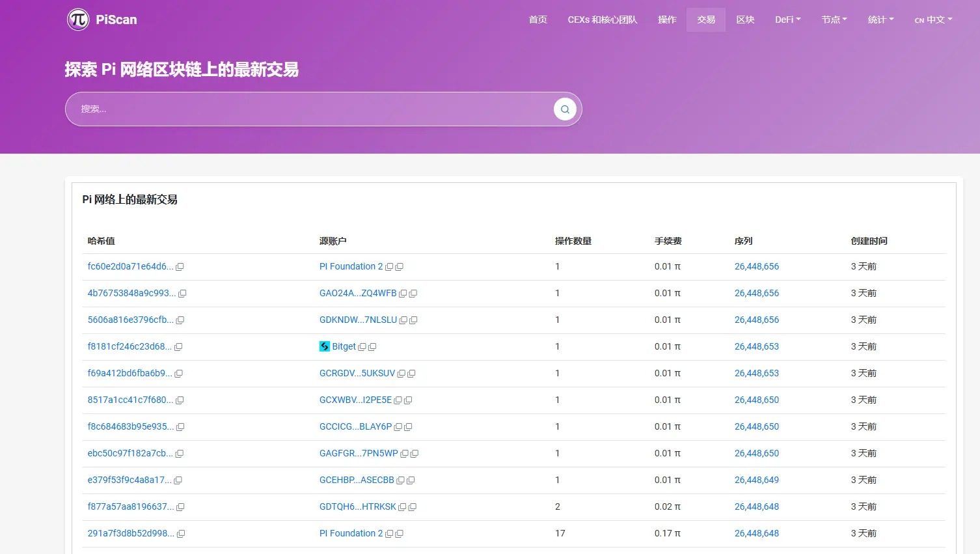Open transaction fc60e2d0a71e64d6... hash link

(131, 266)
